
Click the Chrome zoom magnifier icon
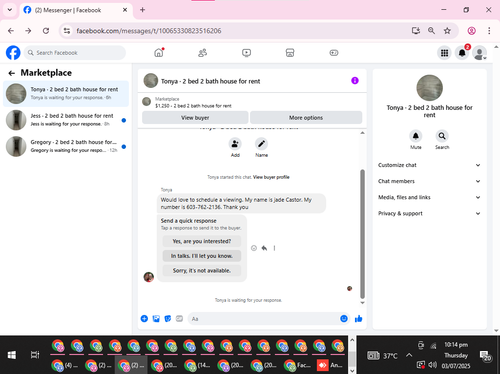(431, 31)
